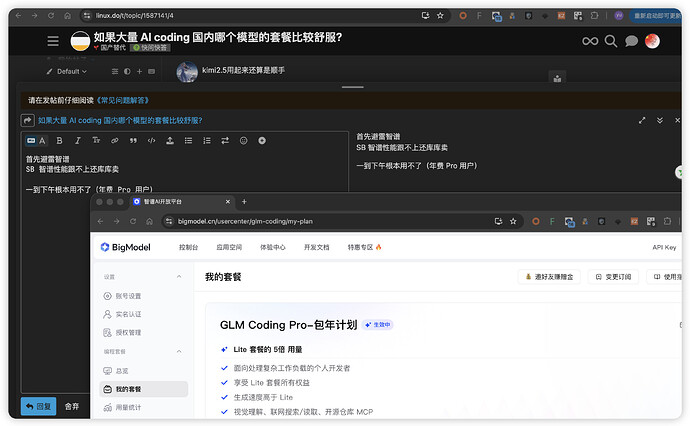Go to the home page in the BigModel window
690x426 pixels.
coord(150,221)
